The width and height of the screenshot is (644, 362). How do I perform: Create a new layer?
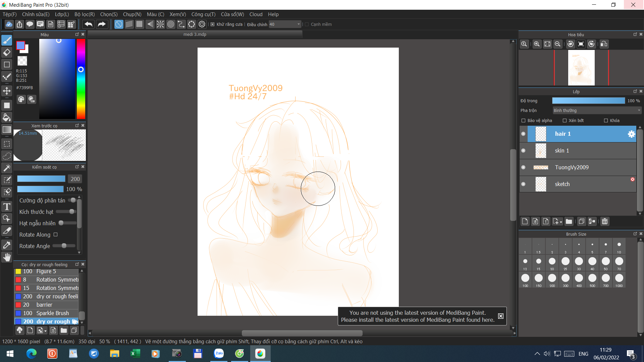click(525, 221)
